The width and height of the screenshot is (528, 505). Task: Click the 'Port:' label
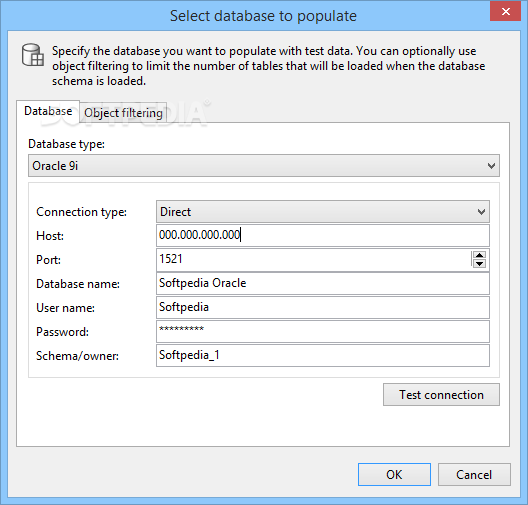pyautogui.click(x=48, y=260)
